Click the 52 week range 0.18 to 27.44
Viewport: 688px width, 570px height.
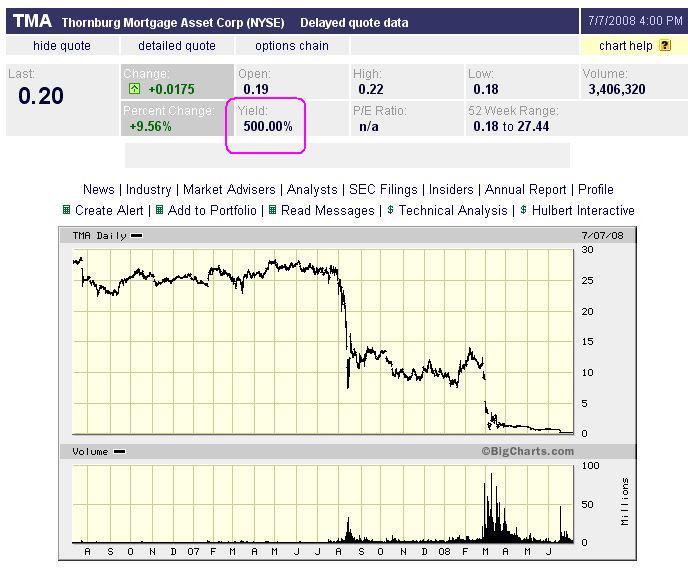tap(511, 126)
